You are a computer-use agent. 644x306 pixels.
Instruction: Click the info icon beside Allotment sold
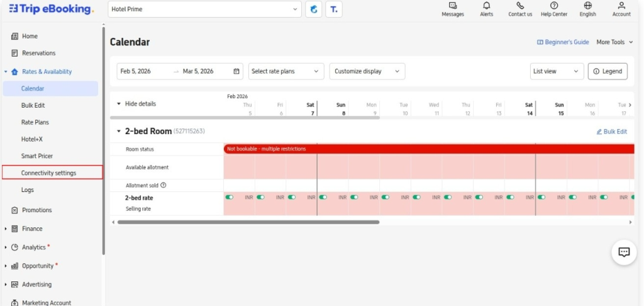pos(164,185)
